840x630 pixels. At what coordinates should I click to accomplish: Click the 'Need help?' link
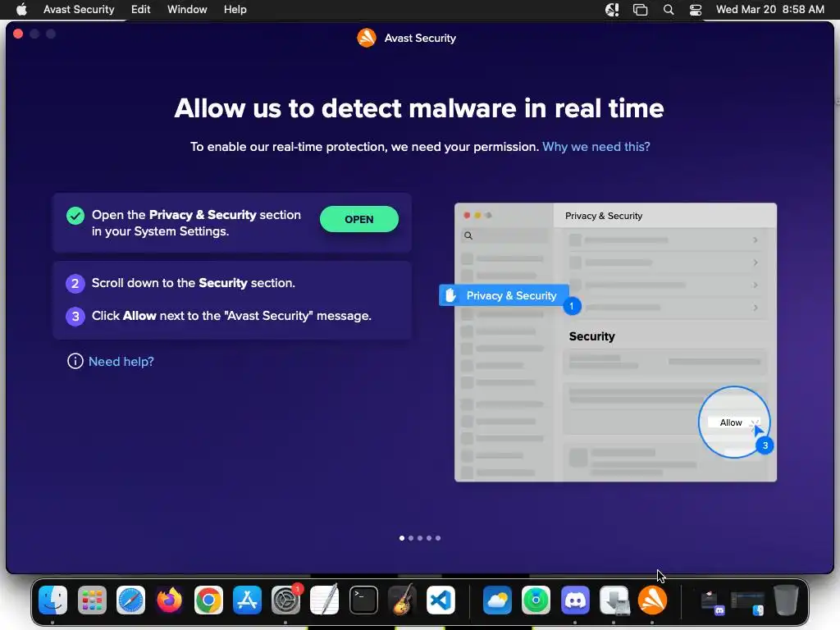[x=121, y=362]
